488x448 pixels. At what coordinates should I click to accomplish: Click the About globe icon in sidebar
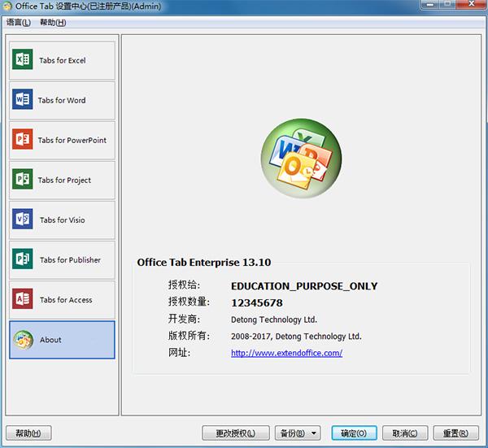[x=23, y=340]
